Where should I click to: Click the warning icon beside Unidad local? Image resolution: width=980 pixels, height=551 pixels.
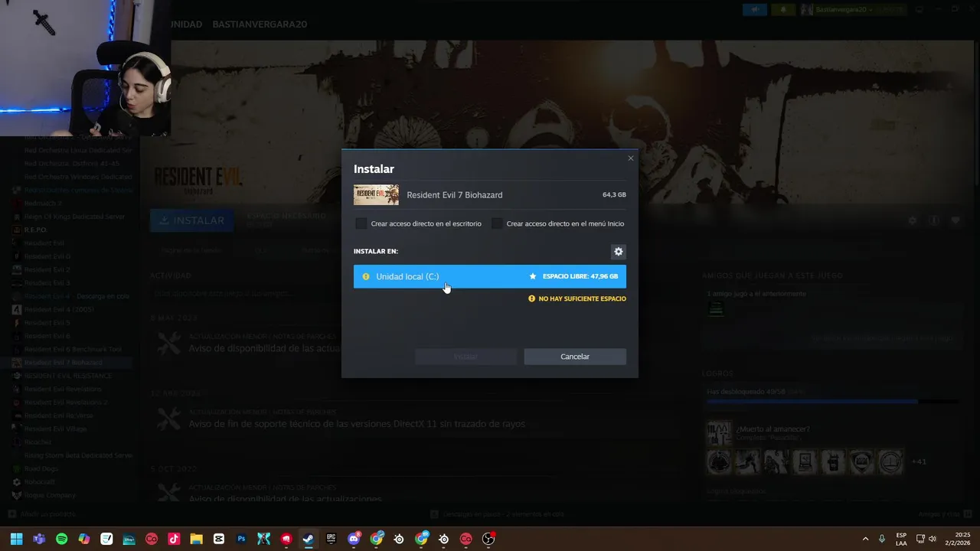365,276
